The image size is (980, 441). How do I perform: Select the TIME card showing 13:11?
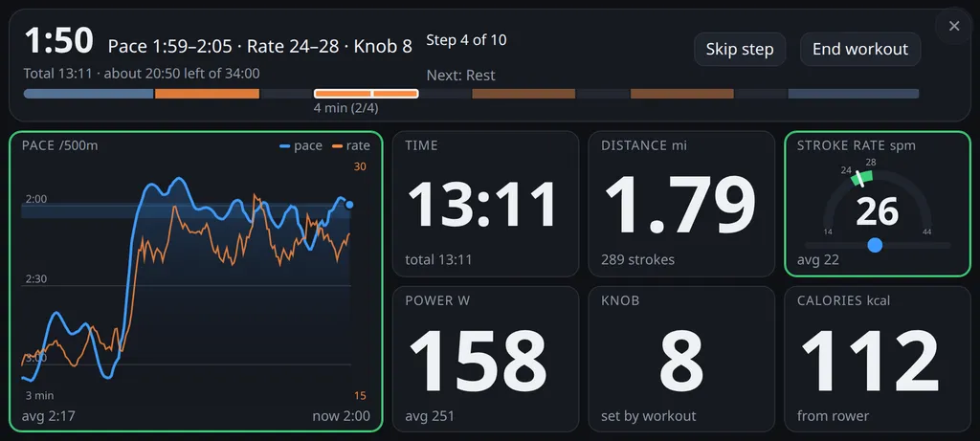click(485, 204)
